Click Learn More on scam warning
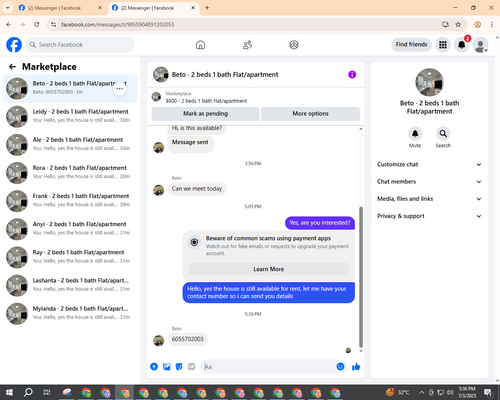Image resolution: width=500 pixels, height=400 pixels. 269,269
